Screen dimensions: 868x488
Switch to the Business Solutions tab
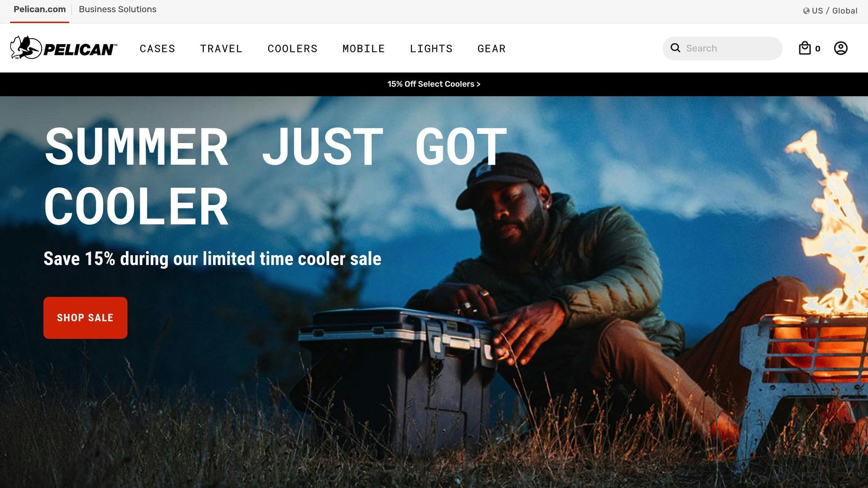click(117, 9)
